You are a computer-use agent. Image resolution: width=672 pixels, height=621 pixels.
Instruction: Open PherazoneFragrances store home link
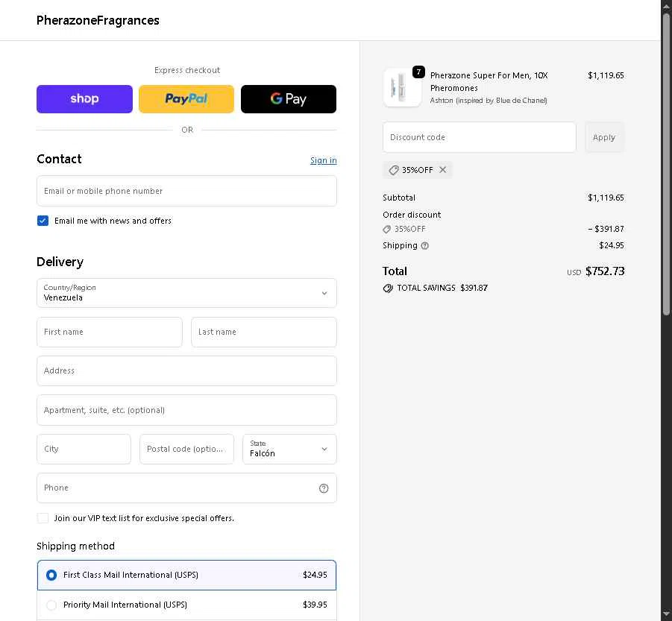tap(98, 20)
